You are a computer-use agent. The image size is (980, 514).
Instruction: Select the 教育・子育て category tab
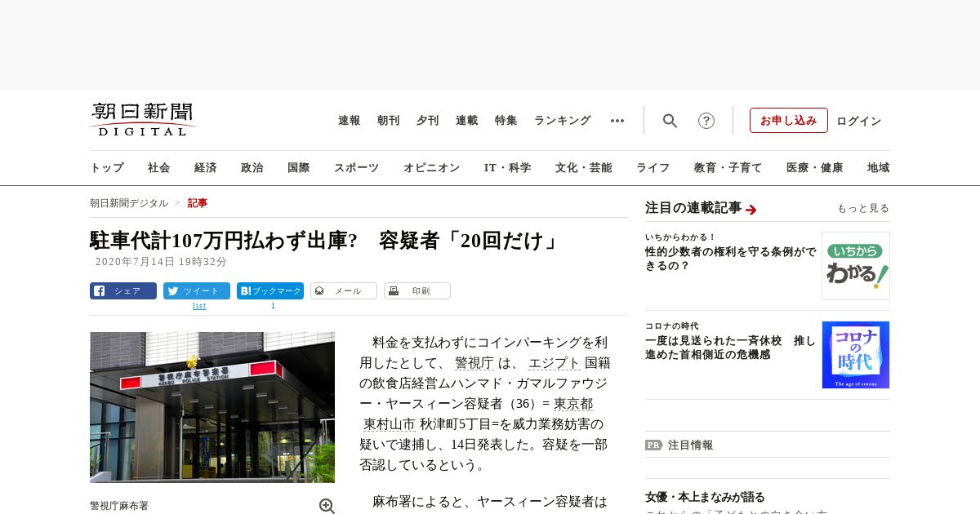point(728,168)
